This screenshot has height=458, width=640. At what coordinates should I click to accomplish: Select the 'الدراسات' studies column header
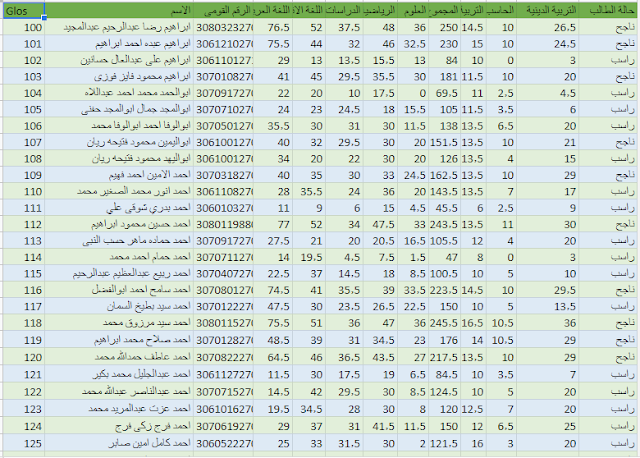(x=344, y=11)
